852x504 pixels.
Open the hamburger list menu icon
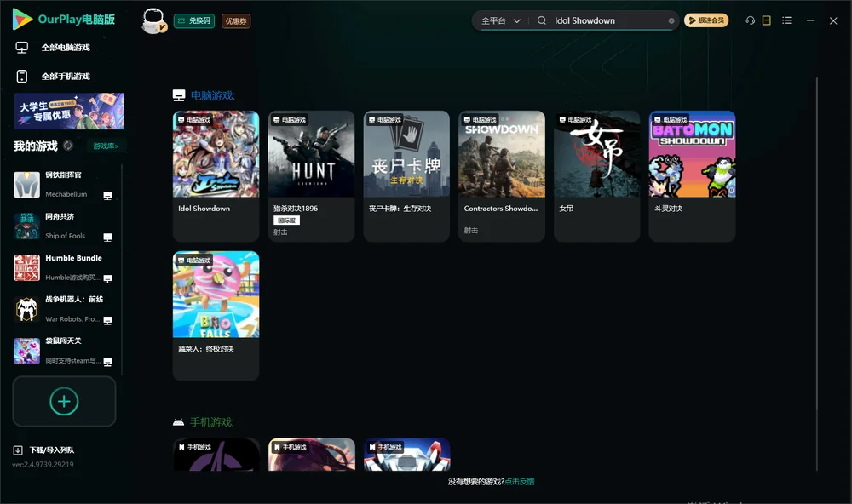(786, 20)
